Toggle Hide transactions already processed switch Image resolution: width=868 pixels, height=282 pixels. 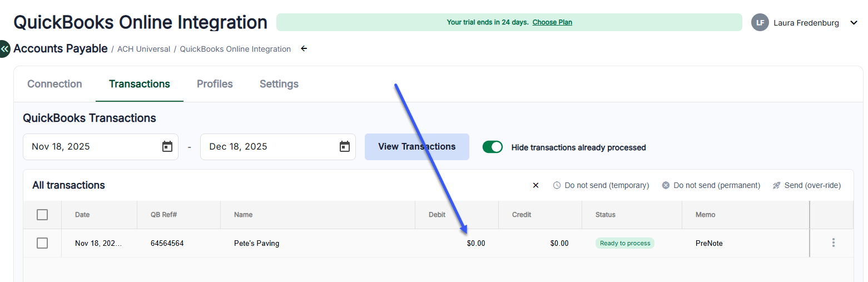tap(492, 147)
